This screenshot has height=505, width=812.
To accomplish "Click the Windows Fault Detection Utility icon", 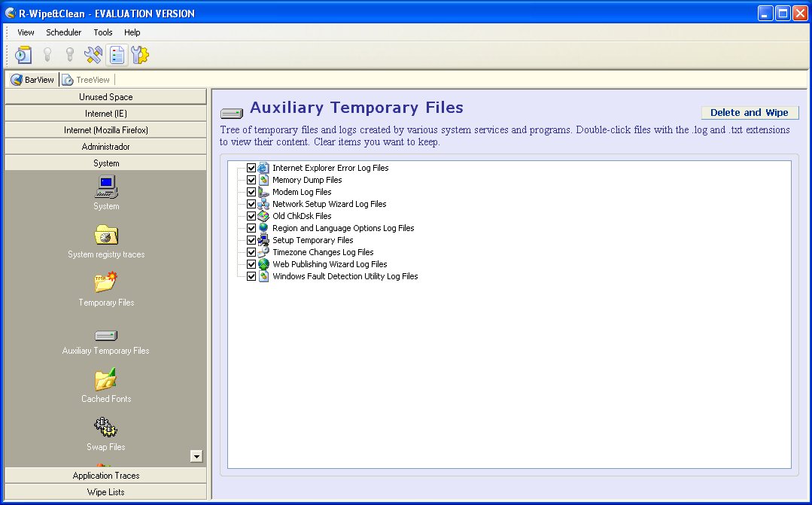I will coord(263,276).
